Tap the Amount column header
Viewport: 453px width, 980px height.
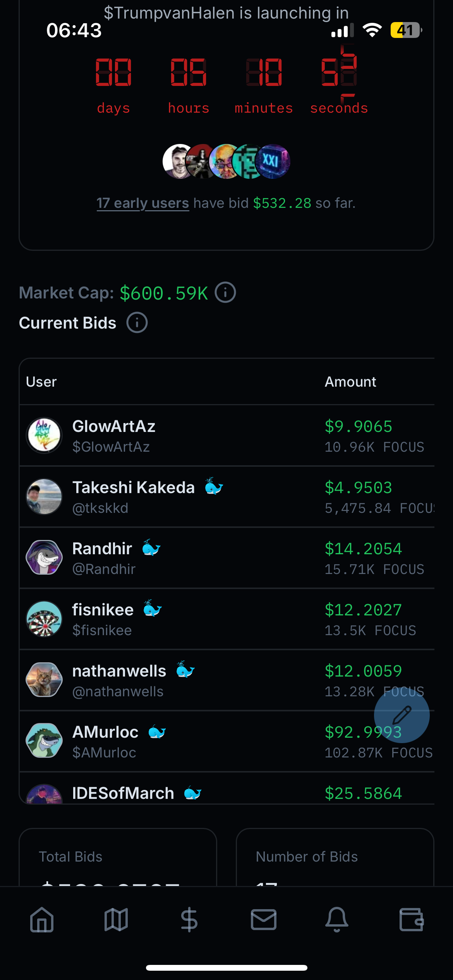350,382
